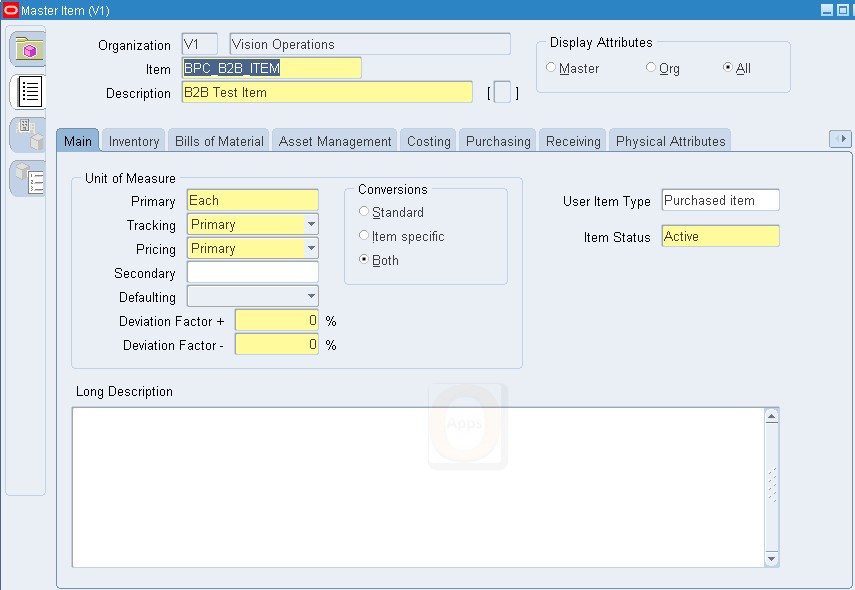Click the grayed cube-grid sidebar icon

[27, 135]
